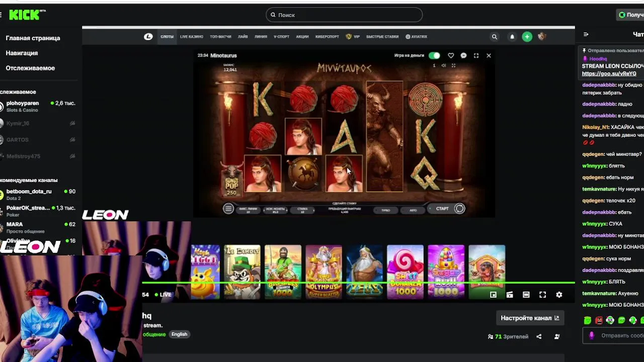Screen dimensions: 644x362
Task: Open the Sugar Rush 1000 thumbnail
Action: 446,272
